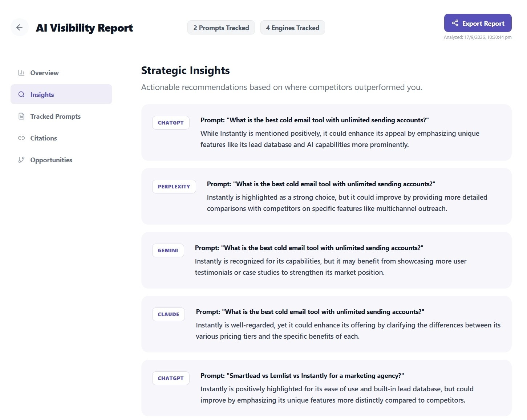Click the CLAUDE engine badge
The height and width of the screenshot is (420, 527).
(169, 314)
